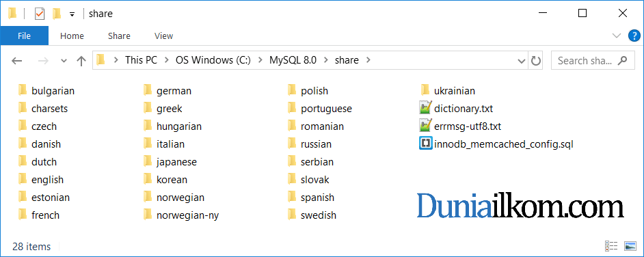Expand the Customize Quick Access Toolbar arrow
Screen dimensions: 644x257
click(72, 14)
